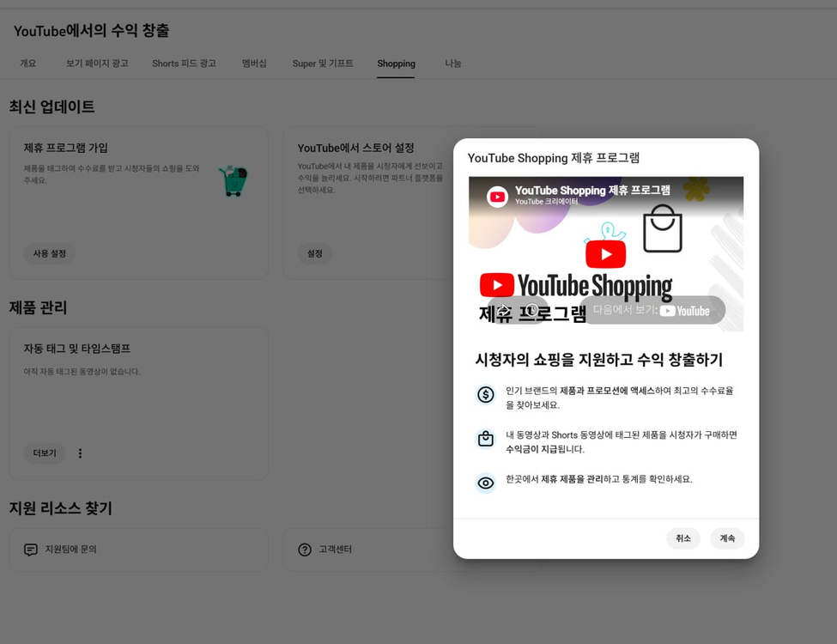837x644 pixels.
Task: Click the shopping bag icon in the dialog
Action: [x=485, y=439]
